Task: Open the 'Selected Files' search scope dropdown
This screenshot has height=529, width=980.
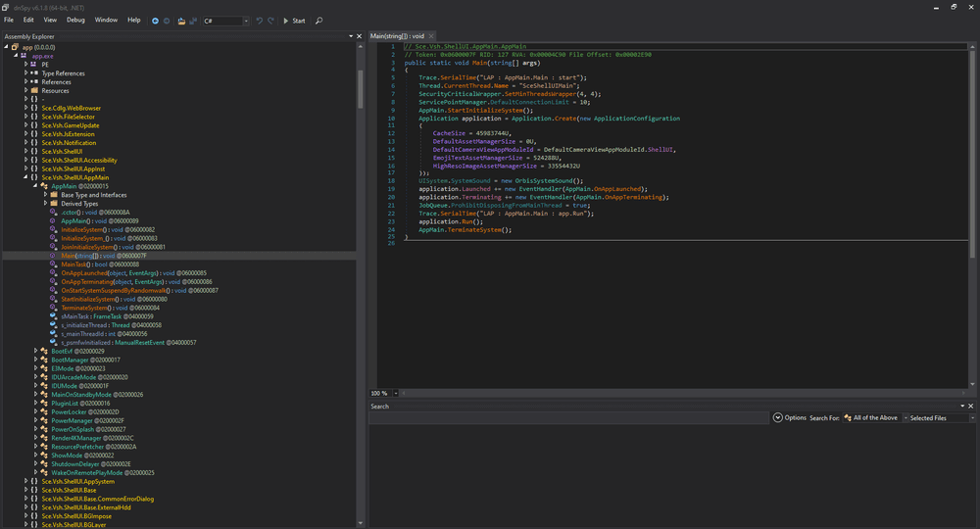Action: click(x=938, y=417)
